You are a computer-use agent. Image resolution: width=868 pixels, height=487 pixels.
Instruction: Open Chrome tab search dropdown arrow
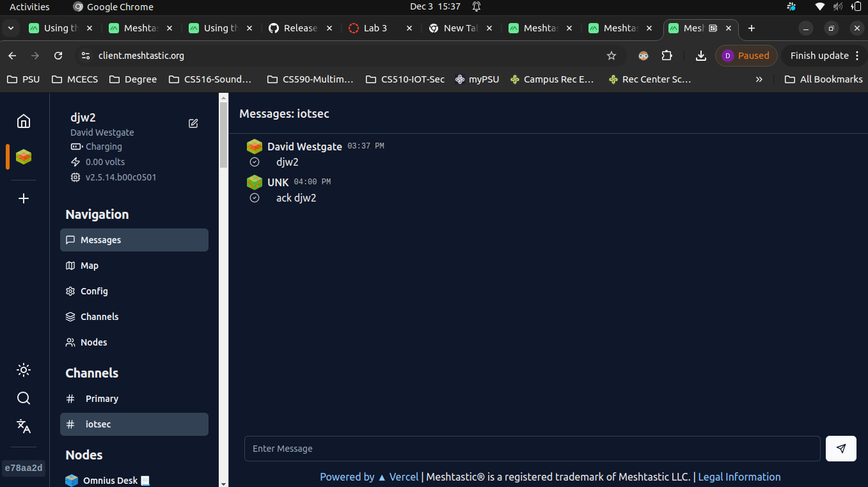[11, 28]
